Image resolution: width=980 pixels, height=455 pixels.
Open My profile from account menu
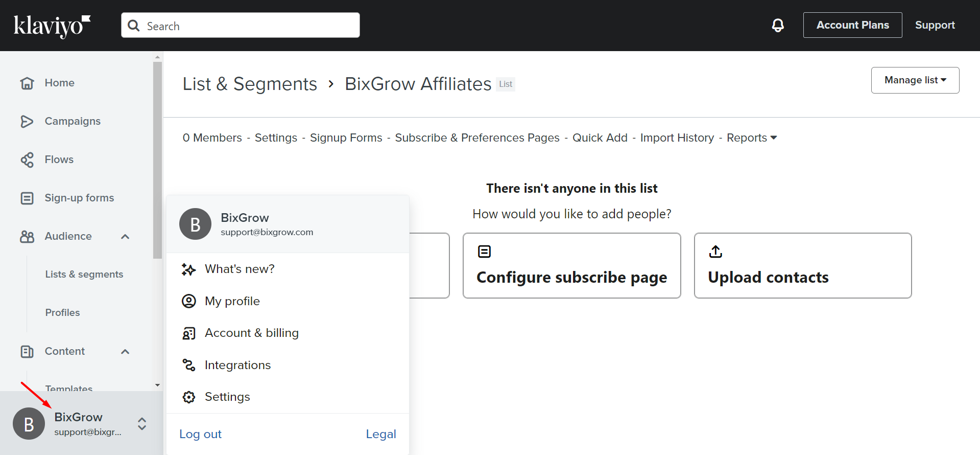click(x=232, y=301)
